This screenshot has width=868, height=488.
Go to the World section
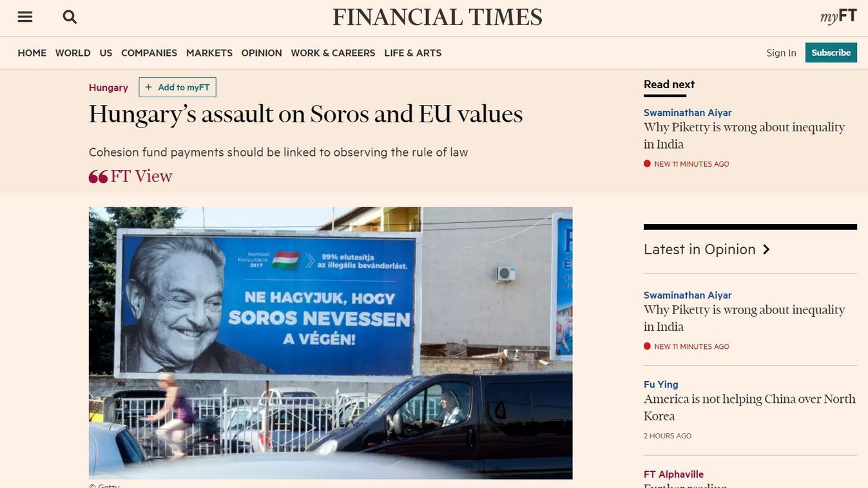[x=73, y=53]
